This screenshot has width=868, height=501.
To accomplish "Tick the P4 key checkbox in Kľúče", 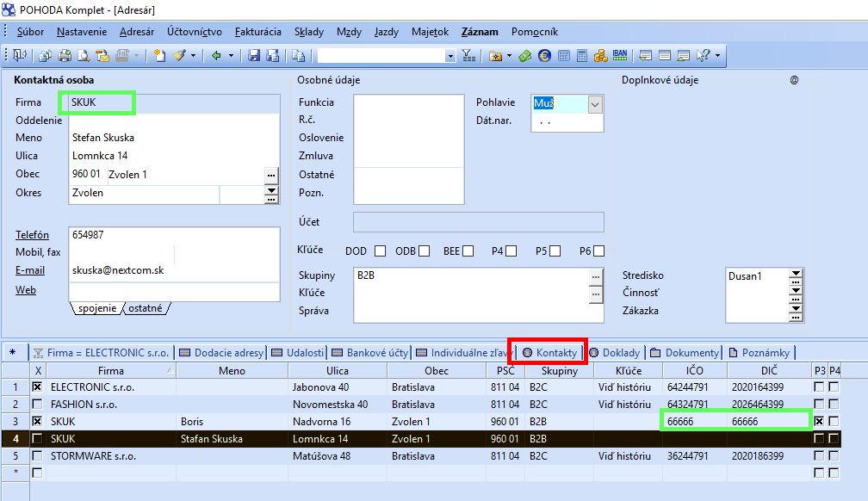I will [x=512, y=251].
